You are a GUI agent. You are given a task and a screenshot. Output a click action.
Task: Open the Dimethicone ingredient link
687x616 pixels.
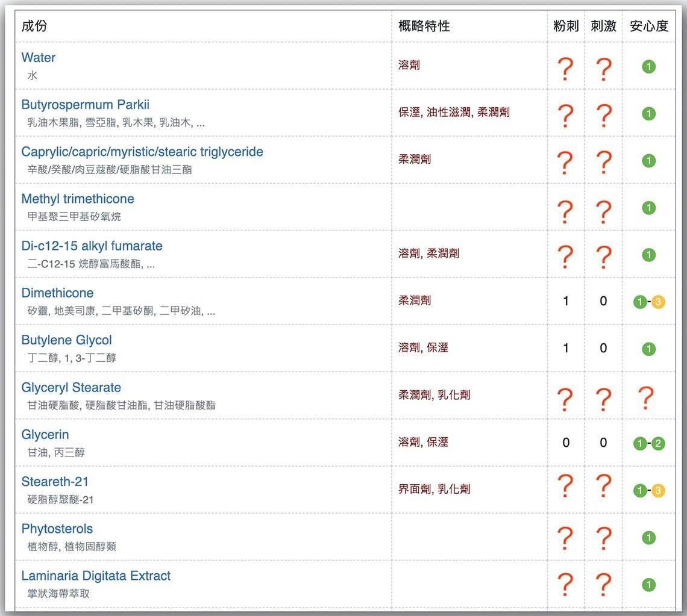pos(57,293)
